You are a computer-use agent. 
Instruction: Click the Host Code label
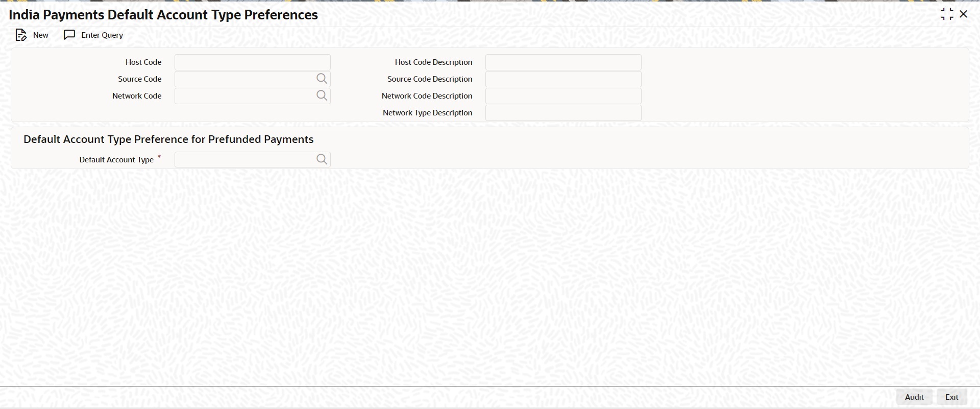[143, 62]
